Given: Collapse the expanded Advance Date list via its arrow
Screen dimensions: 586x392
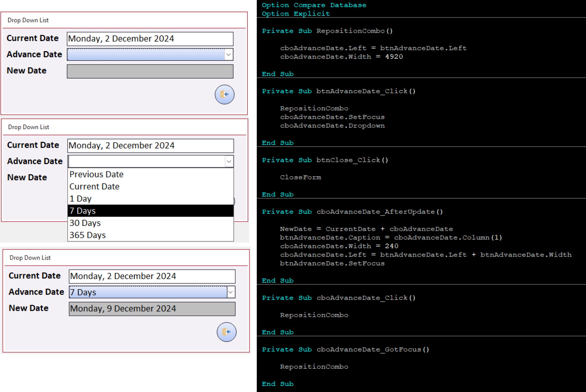Looking at the screenshot, I should pos(229,161).
